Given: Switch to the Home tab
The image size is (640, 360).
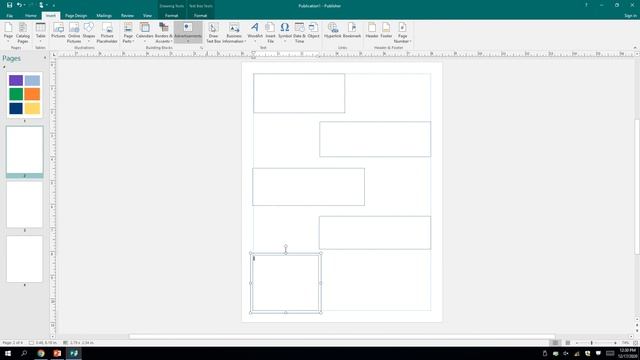Looking at the screenshot, I should click(x=31, y=16).
